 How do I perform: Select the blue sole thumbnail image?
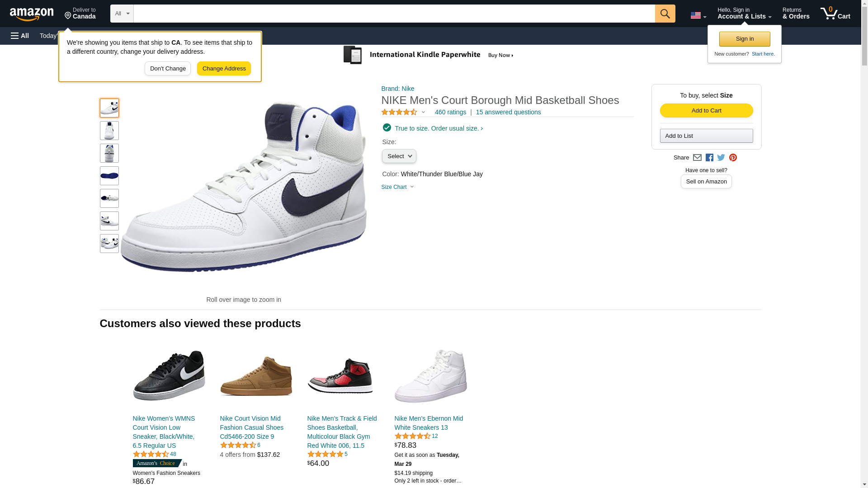(109, 176)
